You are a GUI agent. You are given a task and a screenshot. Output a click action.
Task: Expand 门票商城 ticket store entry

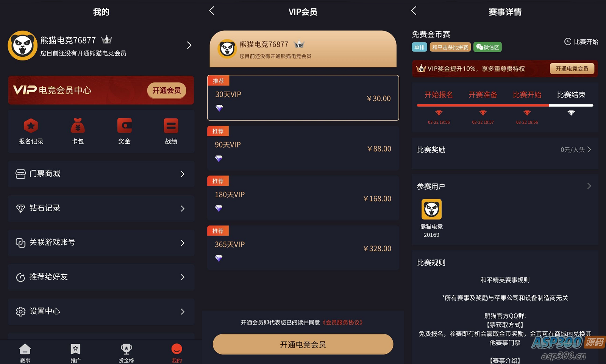click(101, 174)
